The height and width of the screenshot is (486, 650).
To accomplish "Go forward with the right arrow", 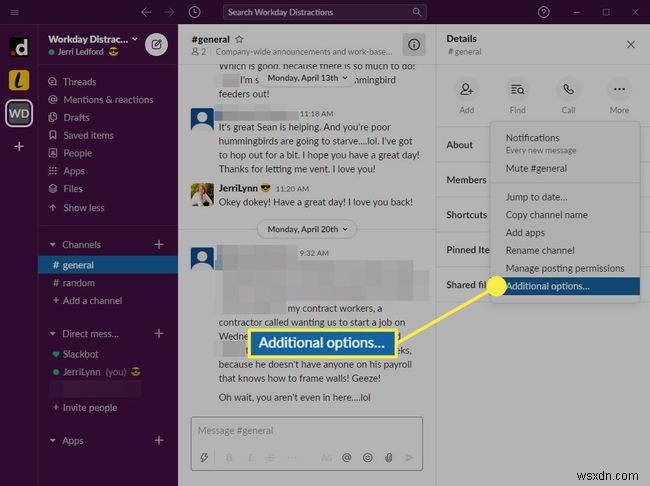I will [169, 12].
